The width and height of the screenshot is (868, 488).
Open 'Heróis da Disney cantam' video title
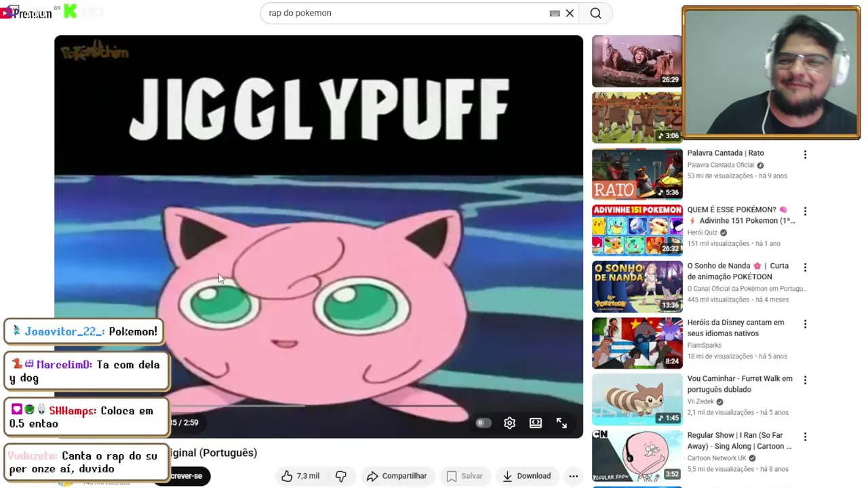tap(736, 328)
